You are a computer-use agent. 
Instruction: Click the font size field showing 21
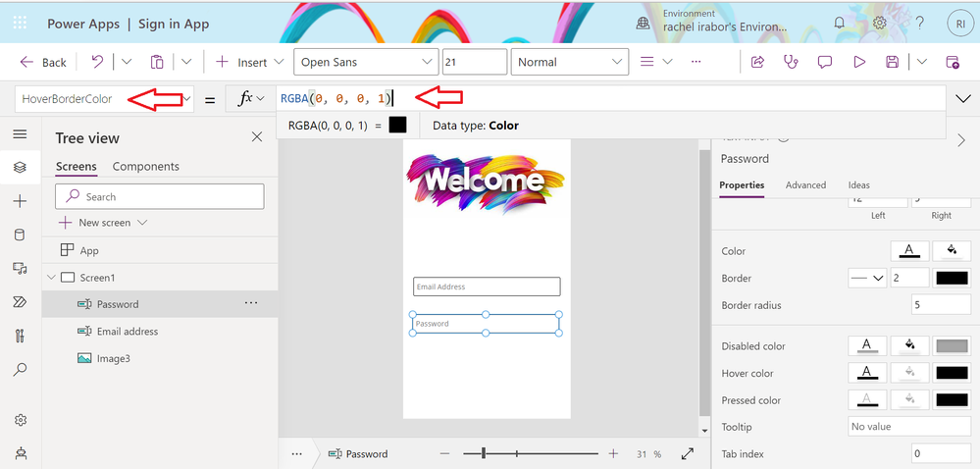pos(475,62)
